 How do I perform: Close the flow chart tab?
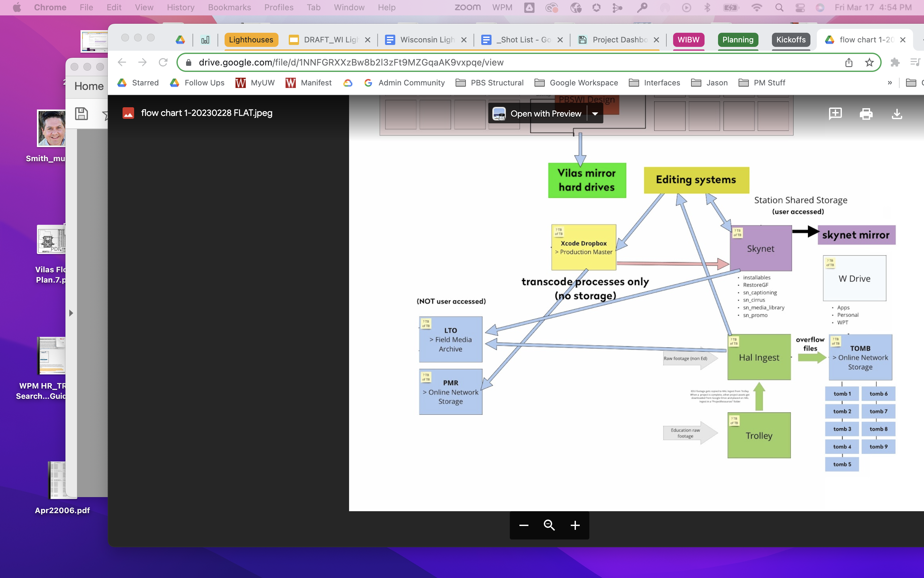pyautogui.click(x=903, y=40)
